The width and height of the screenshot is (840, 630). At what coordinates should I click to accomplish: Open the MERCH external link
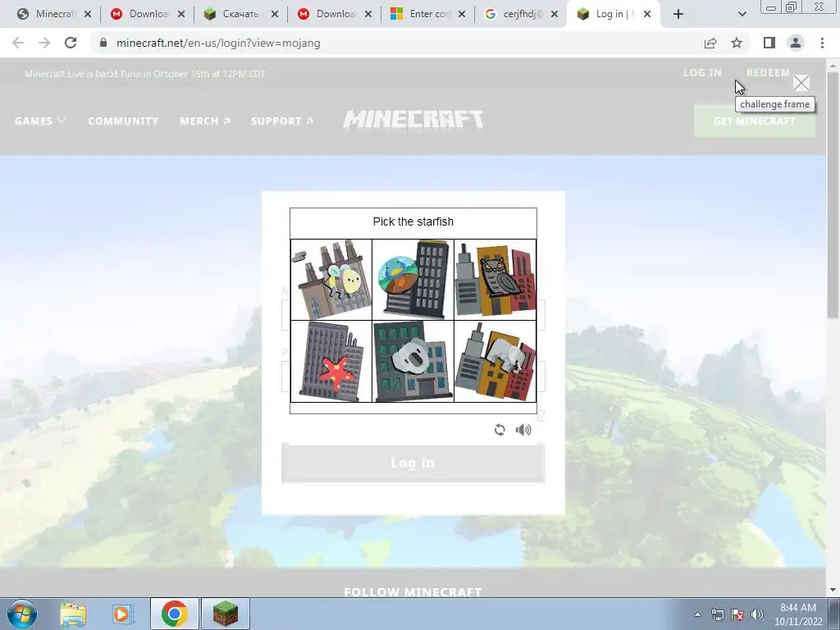pyautogui.click(x=205, y=121)
